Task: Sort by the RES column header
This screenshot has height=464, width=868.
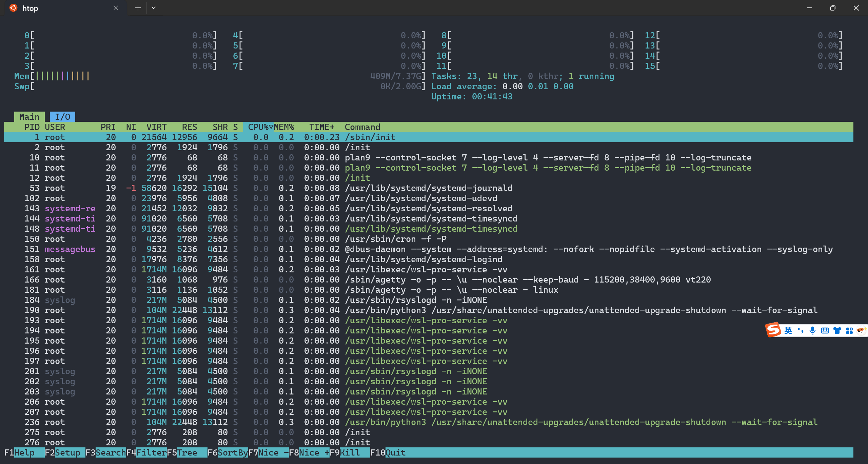Action: (189, 127)
